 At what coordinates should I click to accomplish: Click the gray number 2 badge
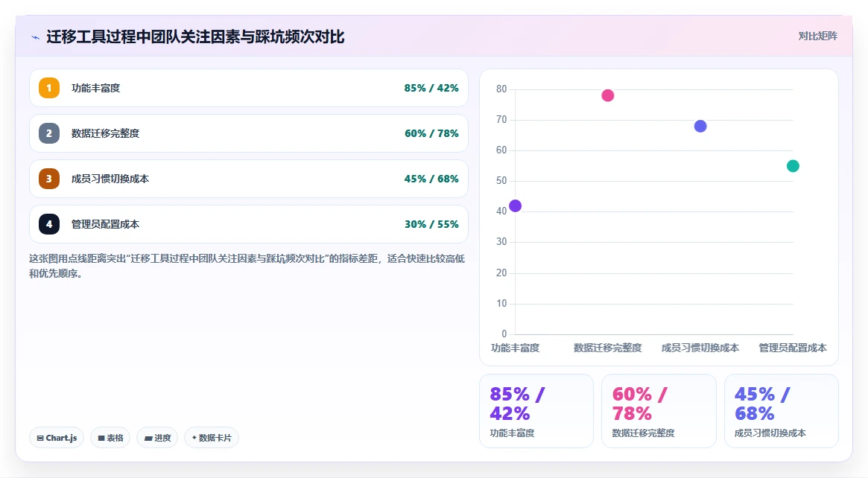click(49, 133)
